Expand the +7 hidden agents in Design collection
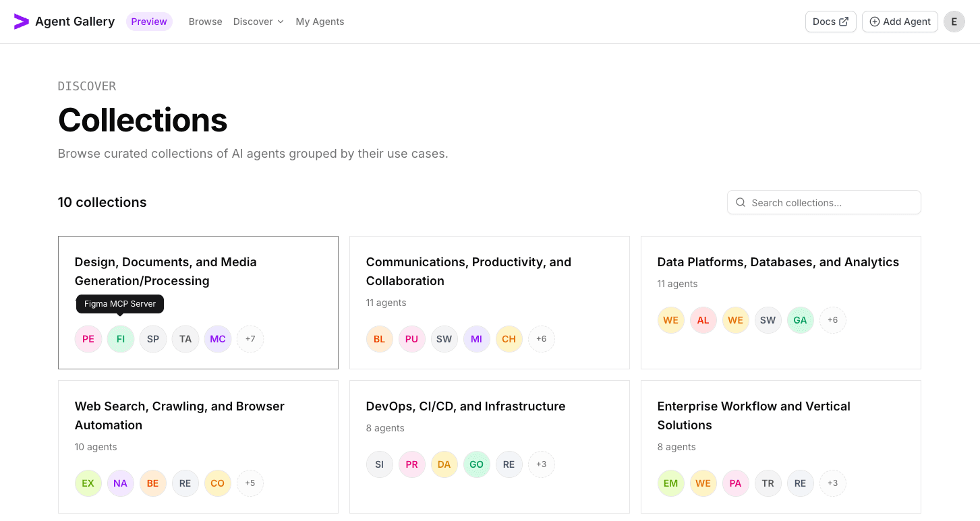Image resolution: width=980 pixels, height=521 pixels. (x=250, y=339)
